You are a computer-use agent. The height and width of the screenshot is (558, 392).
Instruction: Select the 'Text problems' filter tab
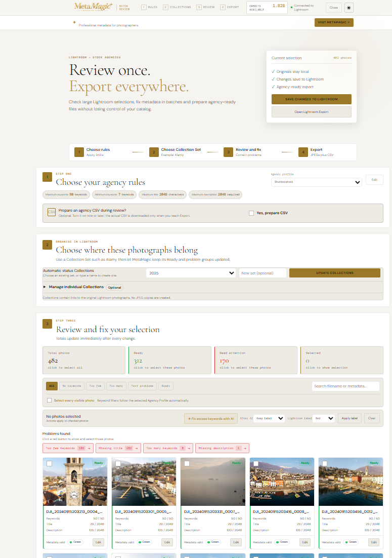pos(142,386)
